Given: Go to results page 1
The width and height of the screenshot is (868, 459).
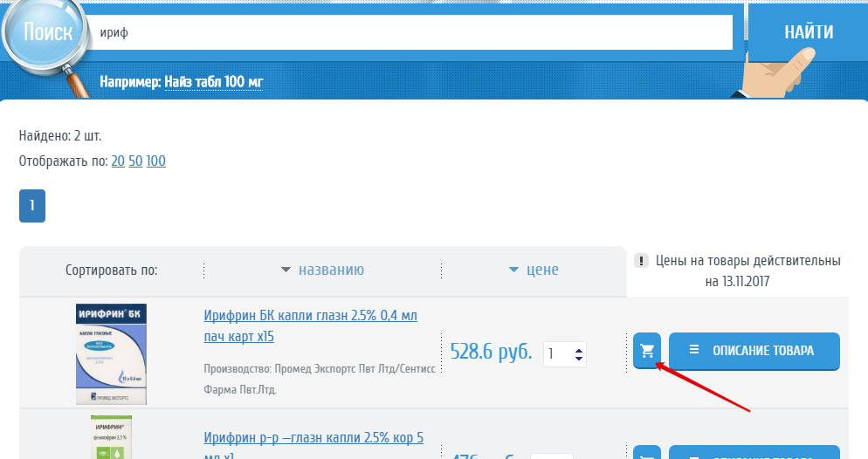Looking at the screenshot, I should 32,206.
